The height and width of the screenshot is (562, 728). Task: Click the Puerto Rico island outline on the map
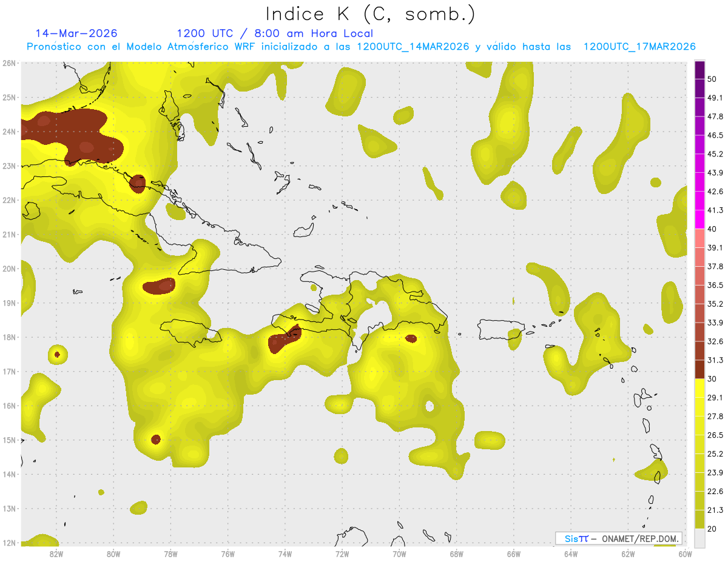500,330
